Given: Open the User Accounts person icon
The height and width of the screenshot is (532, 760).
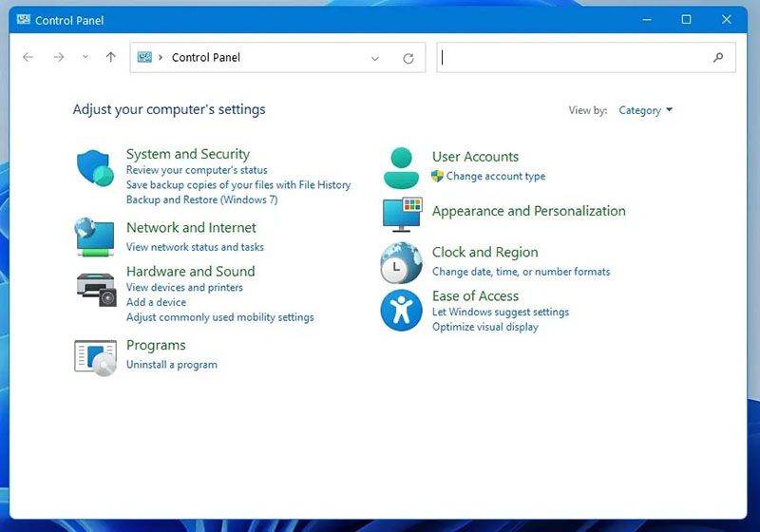Looking at the screenshot, I should click(x=401, y=167).
